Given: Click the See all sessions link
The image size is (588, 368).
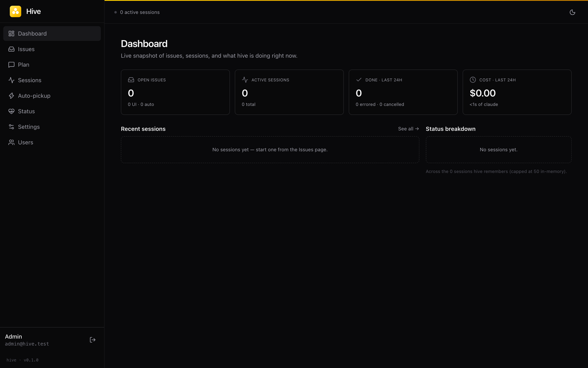Looking at the screenshot, I should 409,129.
